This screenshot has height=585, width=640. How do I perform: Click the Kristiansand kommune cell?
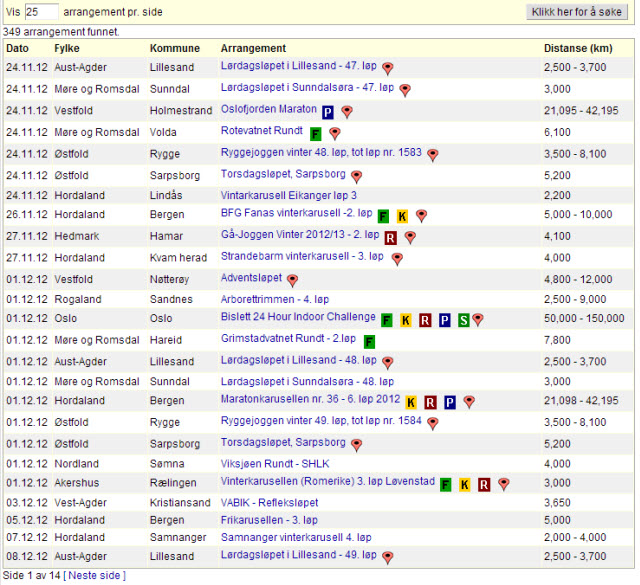180,503
